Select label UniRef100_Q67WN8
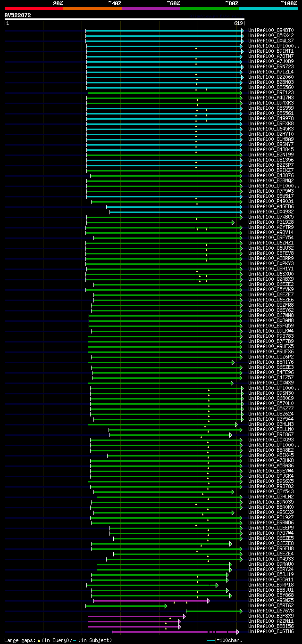 click(271, 316)
